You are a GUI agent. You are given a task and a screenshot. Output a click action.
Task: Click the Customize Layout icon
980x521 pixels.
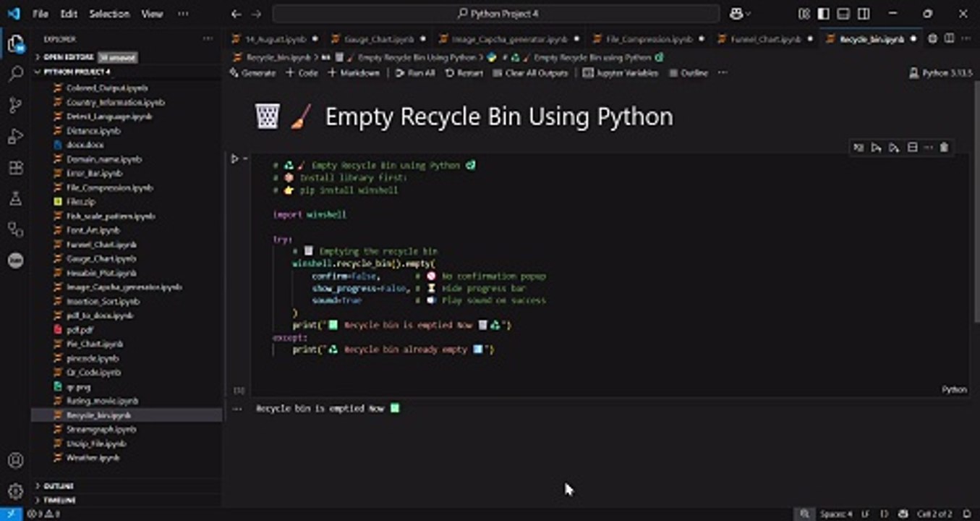[804, 14]
